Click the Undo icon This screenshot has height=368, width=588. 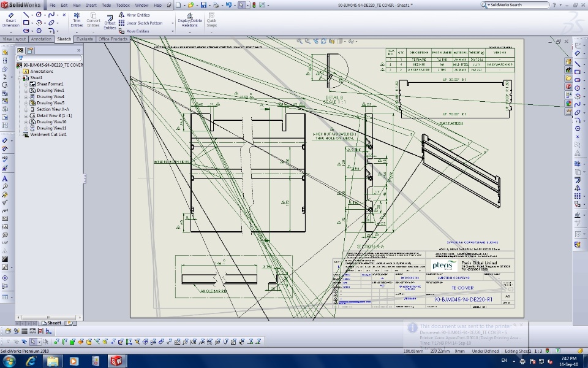[228, 4]
